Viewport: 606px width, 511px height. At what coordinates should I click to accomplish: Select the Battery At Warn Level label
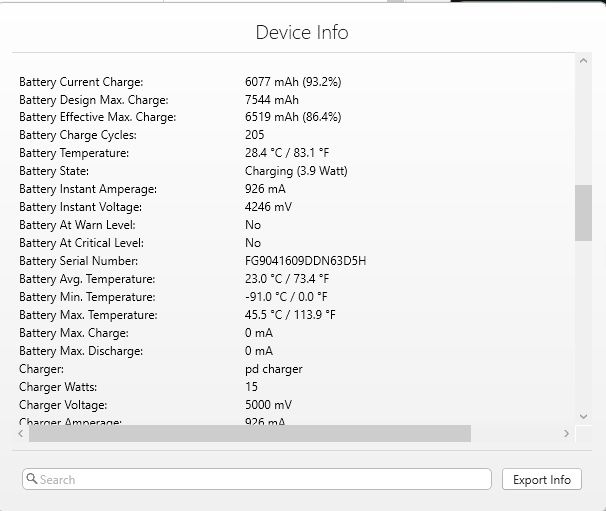coord(77,225)
